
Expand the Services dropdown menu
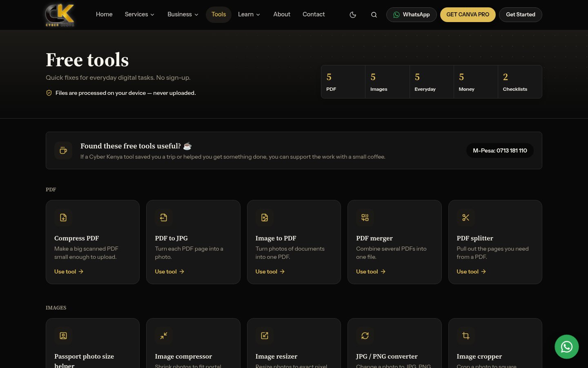pyautogui.click(x=140, y=14)
